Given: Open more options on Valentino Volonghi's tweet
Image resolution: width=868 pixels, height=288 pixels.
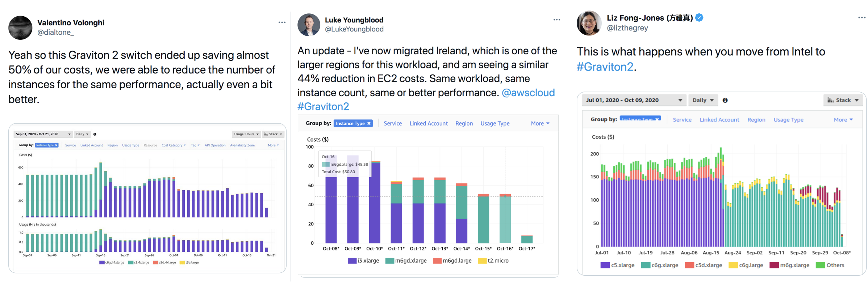Looking at the screenshot, I should pyautogui.click(x=282, y=22).
